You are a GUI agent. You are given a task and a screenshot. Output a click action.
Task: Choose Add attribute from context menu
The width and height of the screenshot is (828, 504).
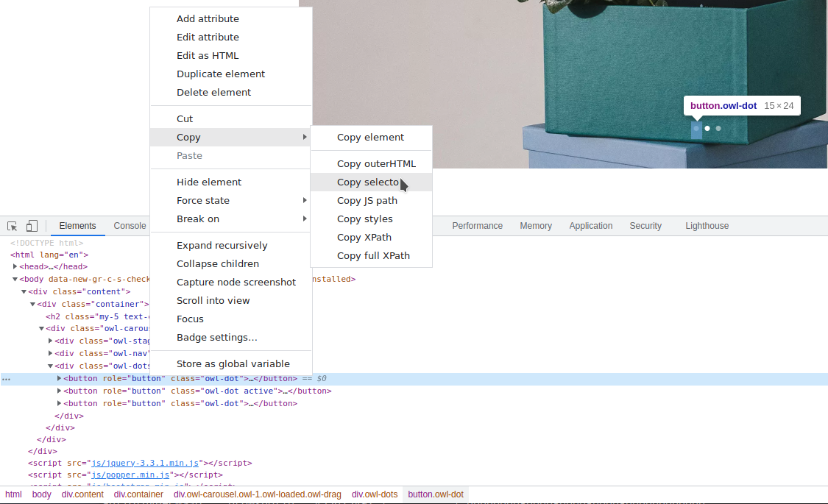[231, 18]
